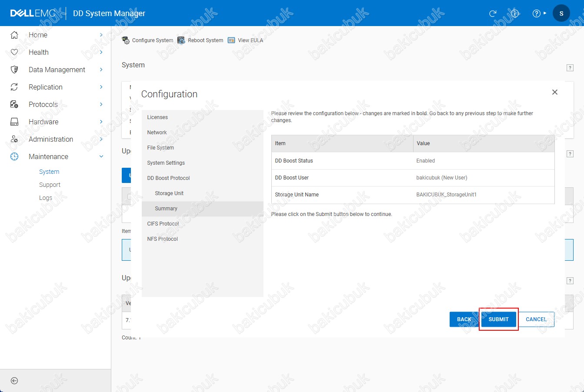Click the 'Maintenance' sidebar label

pos(48,156)
